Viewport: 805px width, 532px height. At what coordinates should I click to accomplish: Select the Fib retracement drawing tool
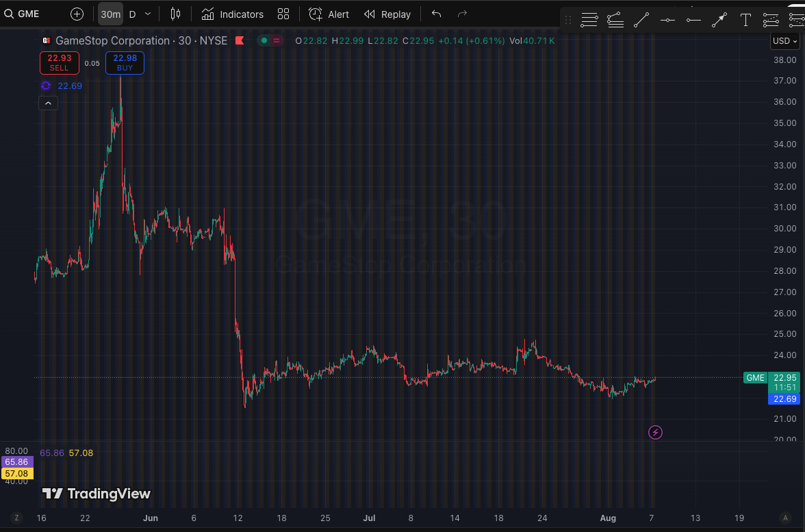click(x=589, y=20)
